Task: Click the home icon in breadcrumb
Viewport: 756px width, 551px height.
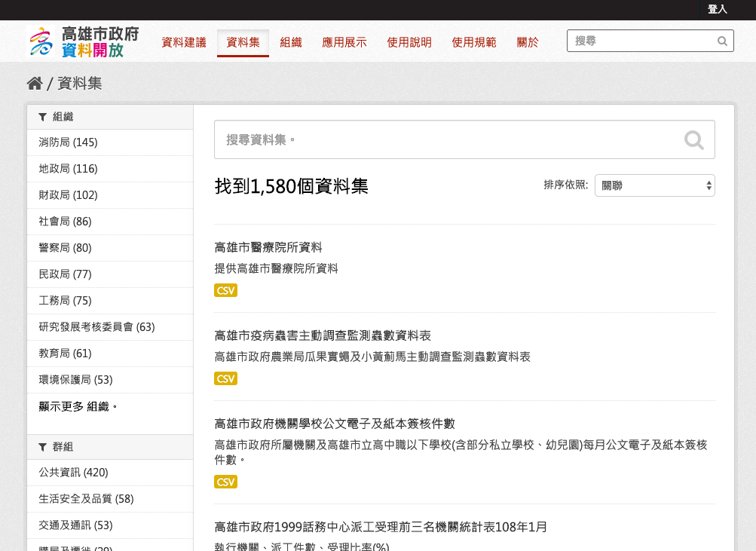Action: click(34, 84)
